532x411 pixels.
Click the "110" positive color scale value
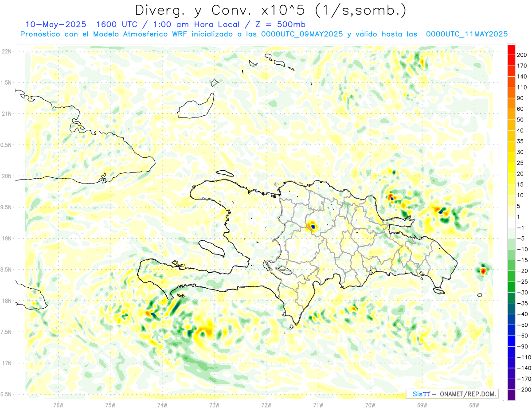point(522,87)
